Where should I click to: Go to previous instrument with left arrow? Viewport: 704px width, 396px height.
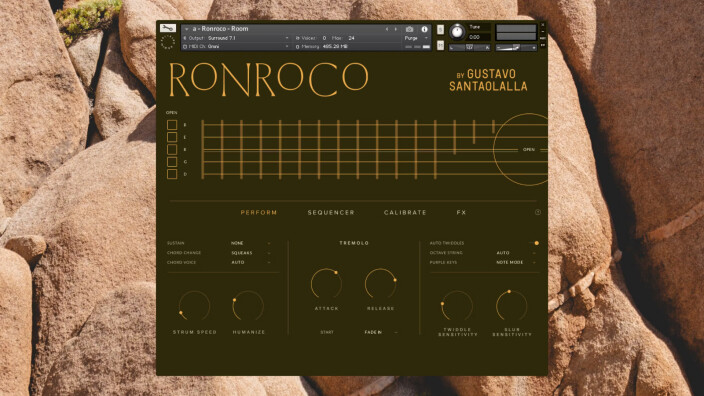pos(387,29)
